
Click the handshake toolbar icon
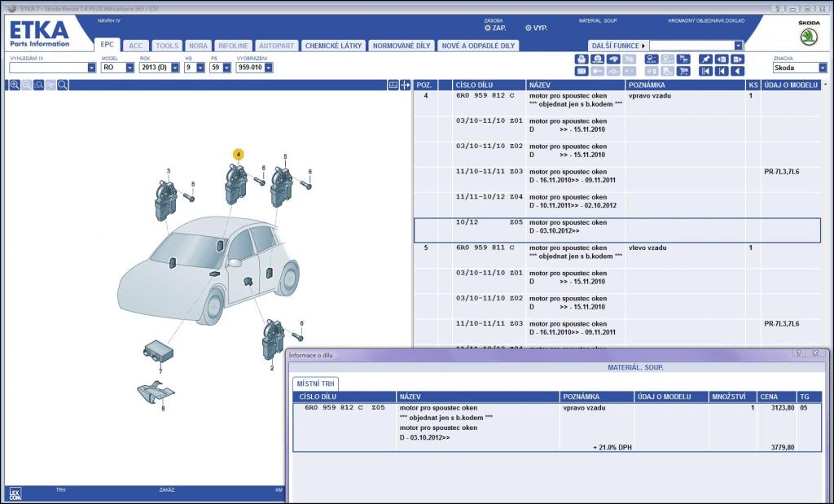tap(613, 59)
